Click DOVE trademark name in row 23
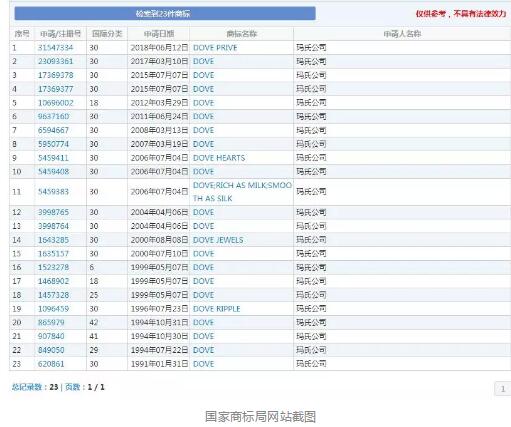Viewport: 511px width, 427px height. pyautogui.click(x=203, y=364)
